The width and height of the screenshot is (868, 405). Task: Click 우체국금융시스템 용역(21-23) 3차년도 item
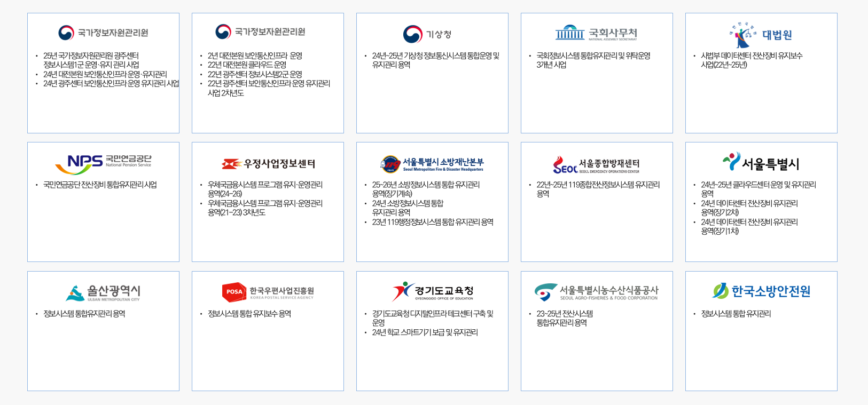pos(265,208)
